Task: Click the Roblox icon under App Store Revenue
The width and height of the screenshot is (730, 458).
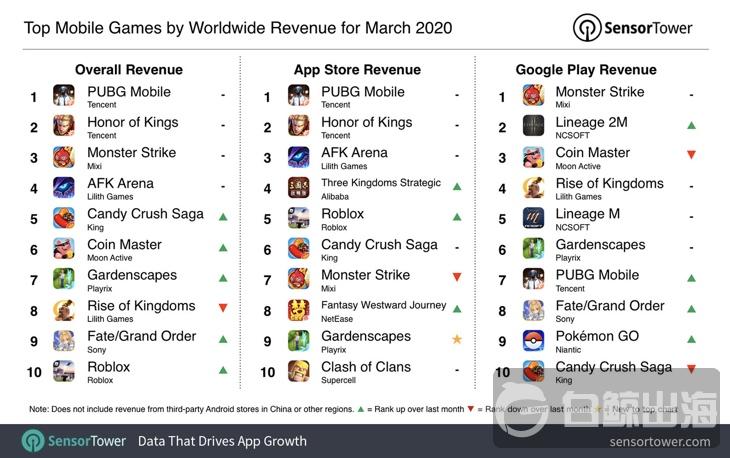Action: 298,218
